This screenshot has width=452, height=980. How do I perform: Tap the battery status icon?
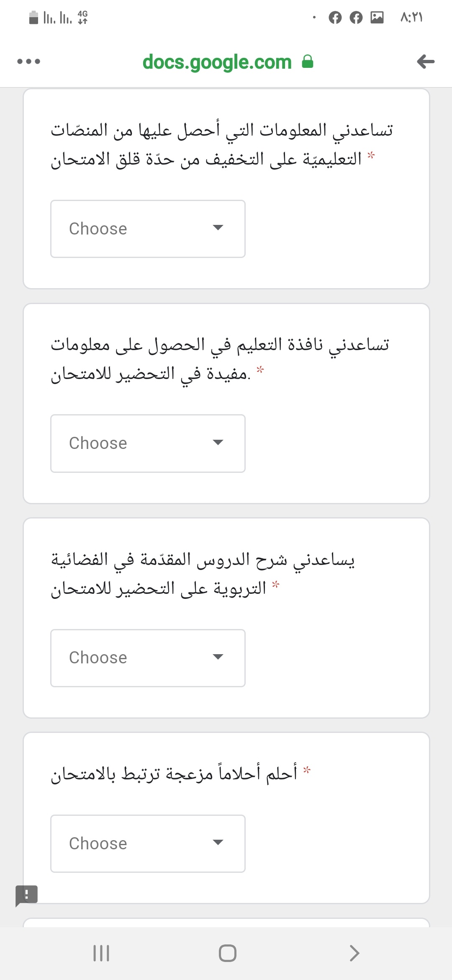tap(34, 17)
